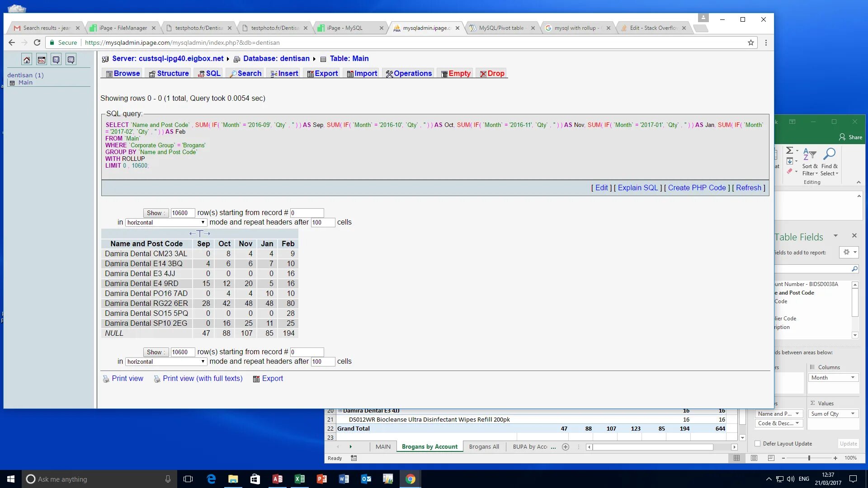Open the horizontal display mode dropdown above the table

(166, 222)
